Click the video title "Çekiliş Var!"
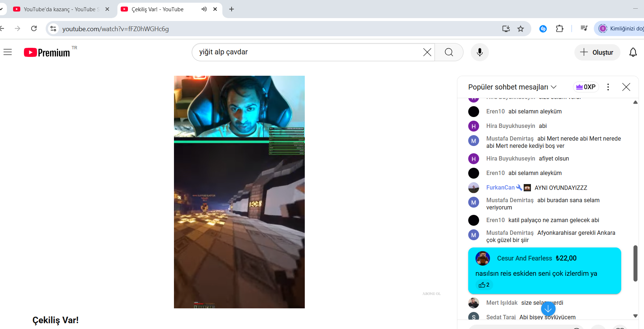The width and height of the screenshot is (644, 329). coord(55,320)
